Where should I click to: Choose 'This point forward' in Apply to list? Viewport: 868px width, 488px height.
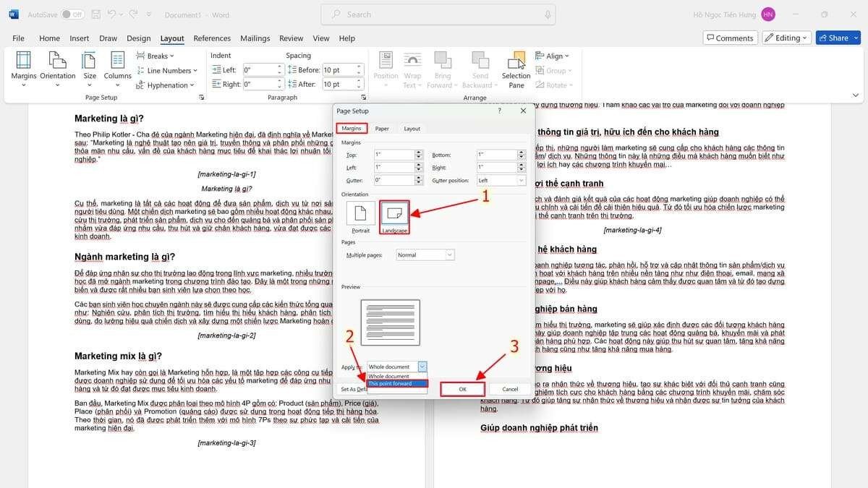pos(391,383)
